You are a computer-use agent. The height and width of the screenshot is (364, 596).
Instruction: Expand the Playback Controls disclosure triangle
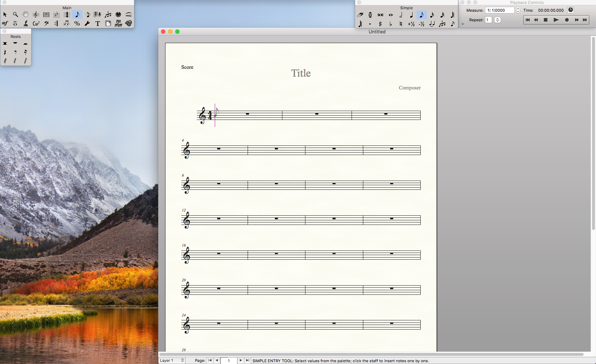pyautogui.click(x=463, y=24)
